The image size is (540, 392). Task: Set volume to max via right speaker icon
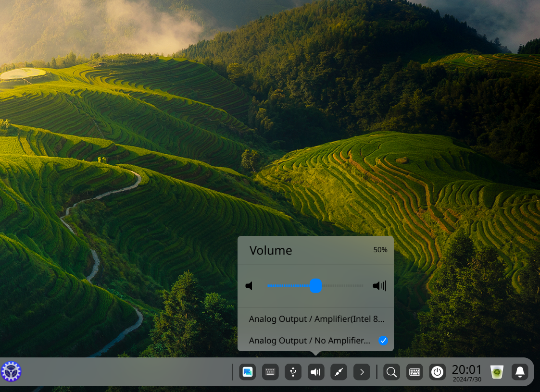(379, 286)
